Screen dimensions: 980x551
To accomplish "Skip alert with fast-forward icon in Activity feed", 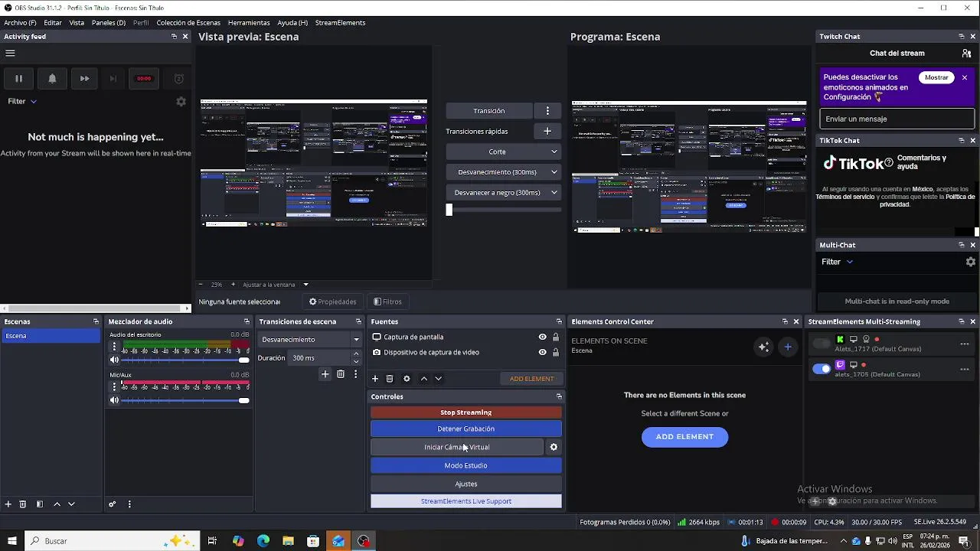I will [x=84, y=78].
